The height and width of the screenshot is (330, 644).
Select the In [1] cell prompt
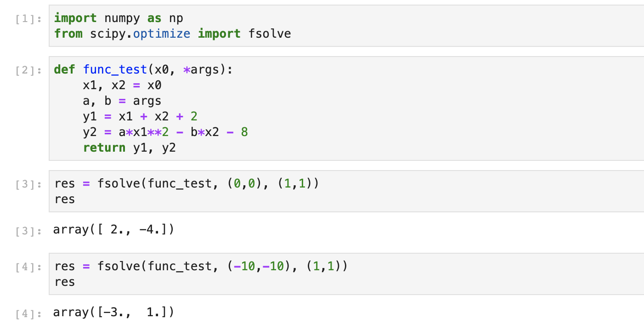click(28, 19)
